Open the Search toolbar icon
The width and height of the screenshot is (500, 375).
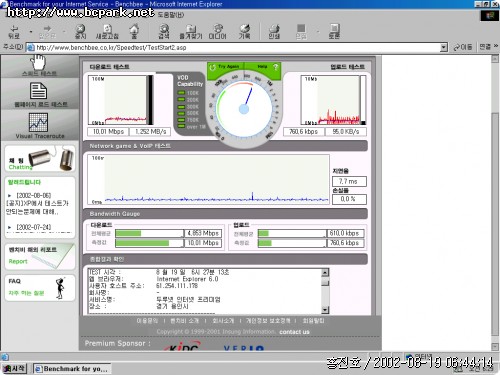point(164,31)
